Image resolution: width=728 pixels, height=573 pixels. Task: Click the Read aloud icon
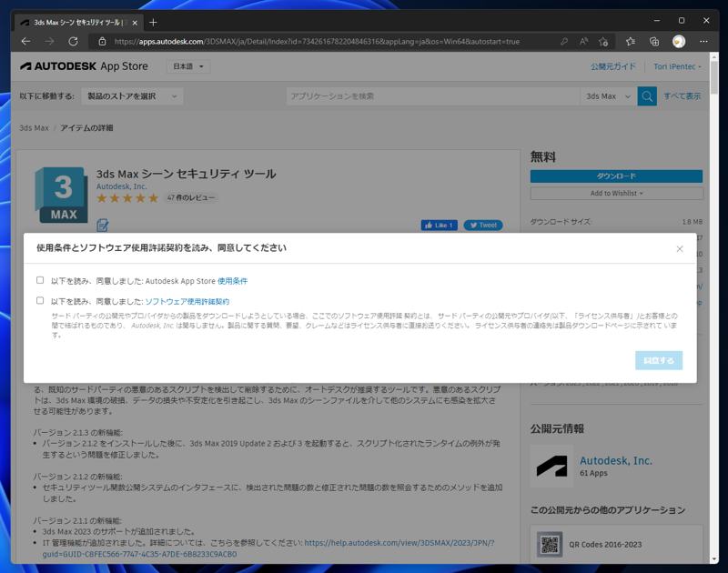[583, 42]
